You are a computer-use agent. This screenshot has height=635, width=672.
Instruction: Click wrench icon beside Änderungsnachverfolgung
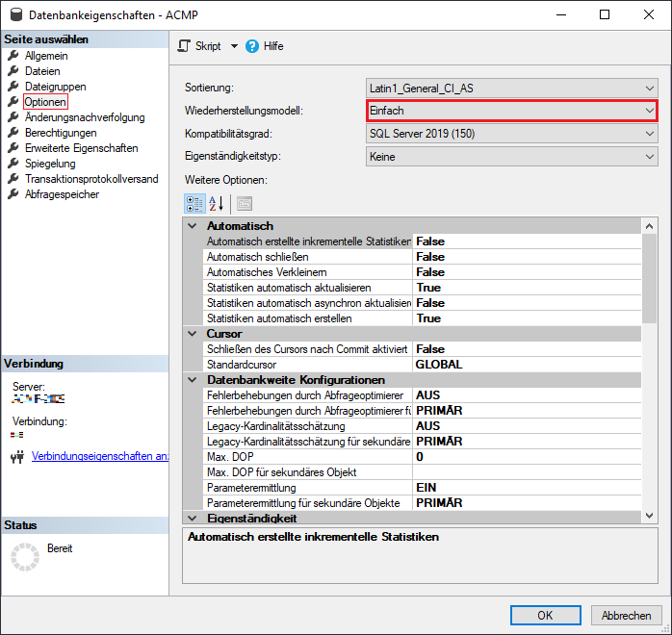point(13,116)
